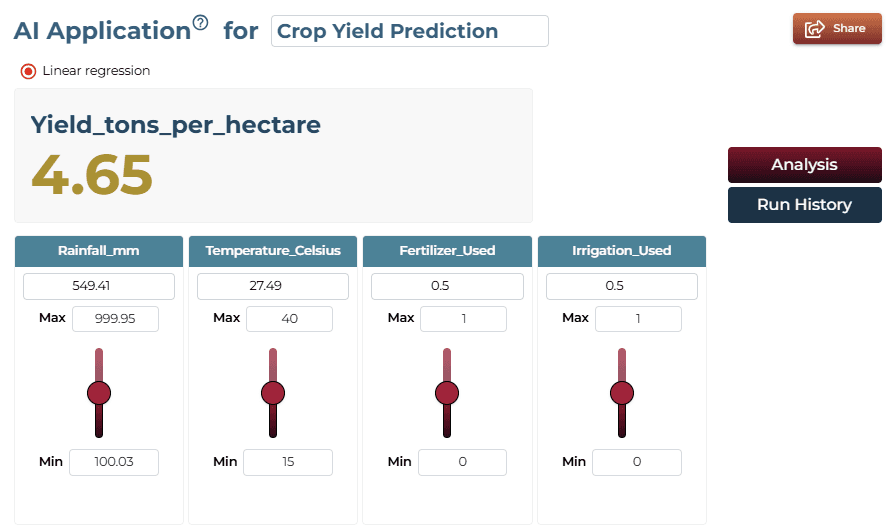Screen dimensions: 895x531
Task: Open Run History
Action: coord(804,205)
